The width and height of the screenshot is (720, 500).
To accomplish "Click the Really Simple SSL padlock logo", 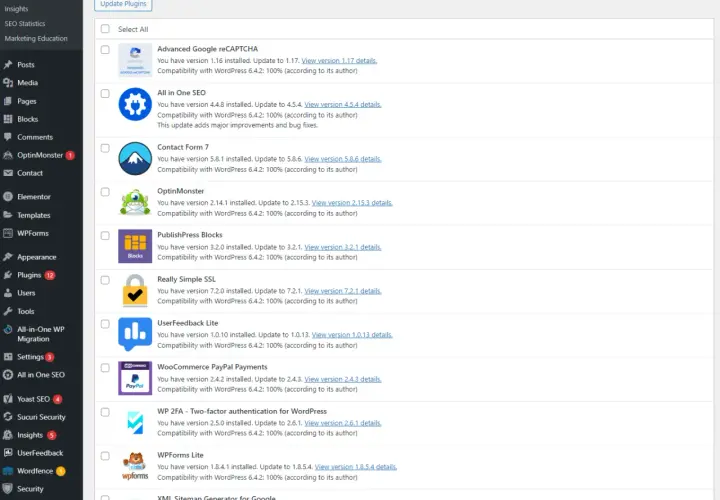I will click(x=135, y=290).
